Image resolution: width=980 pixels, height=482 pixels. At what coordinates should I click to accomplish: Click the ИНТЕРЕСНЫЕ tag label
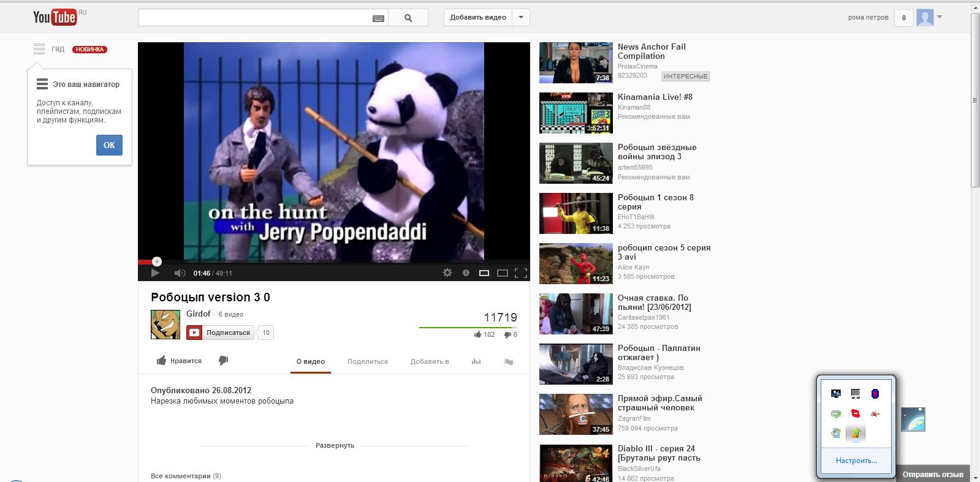[686, 77]
